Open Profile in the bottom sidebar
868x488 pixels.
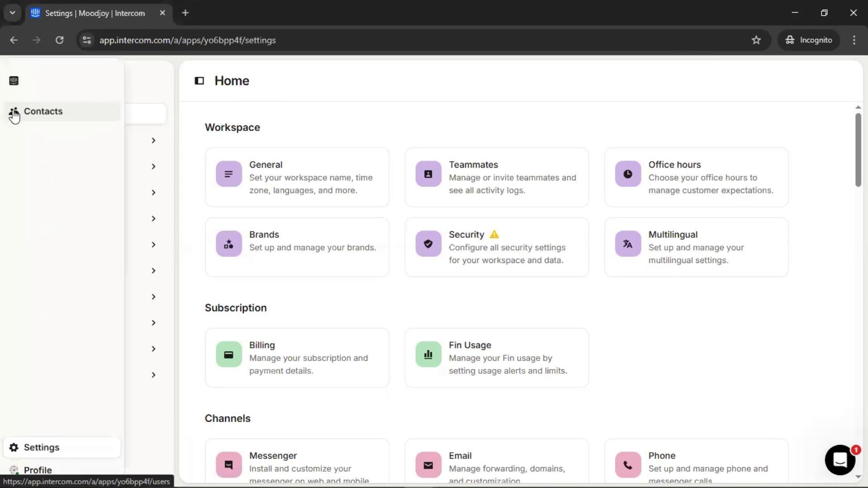point(38,470)
